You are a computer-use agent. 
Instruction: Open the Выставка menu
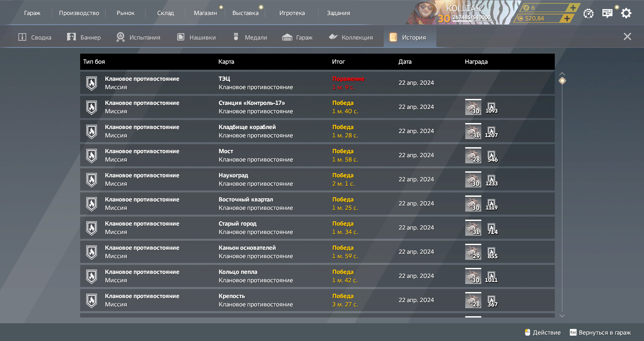click(246, 13)
